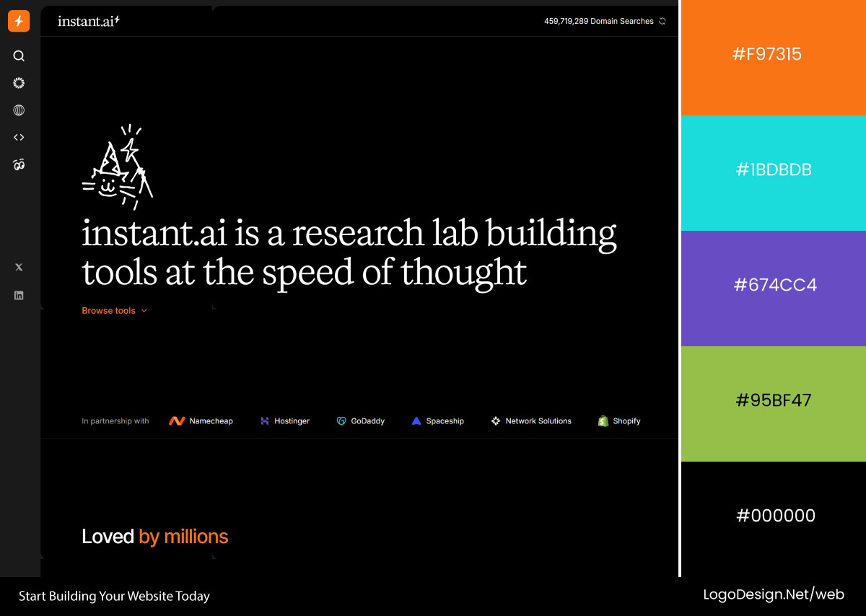
Task: Click the Hostinger logo icon
Action: pyautogui.click(x=265, y=421)
